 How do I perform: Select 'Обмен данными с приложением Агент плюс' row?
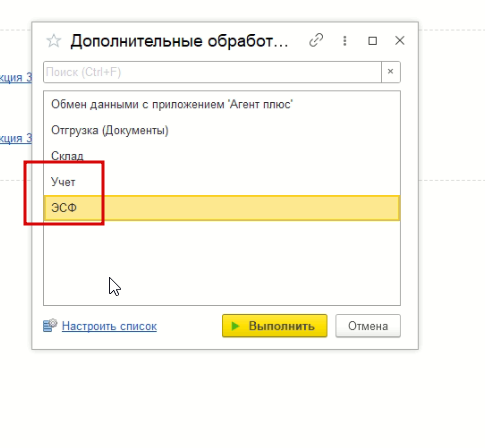(x=222, y=104)
